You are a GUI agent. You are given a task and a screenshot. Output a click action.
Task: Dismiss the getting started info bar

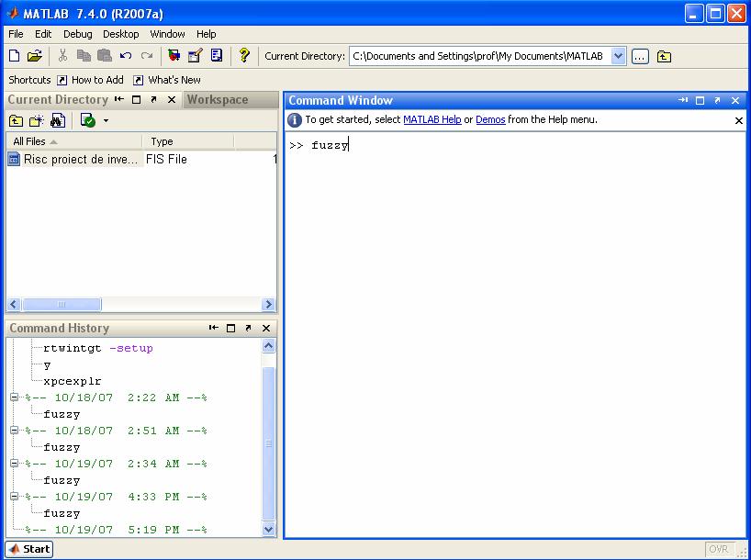tap(739, 120)
